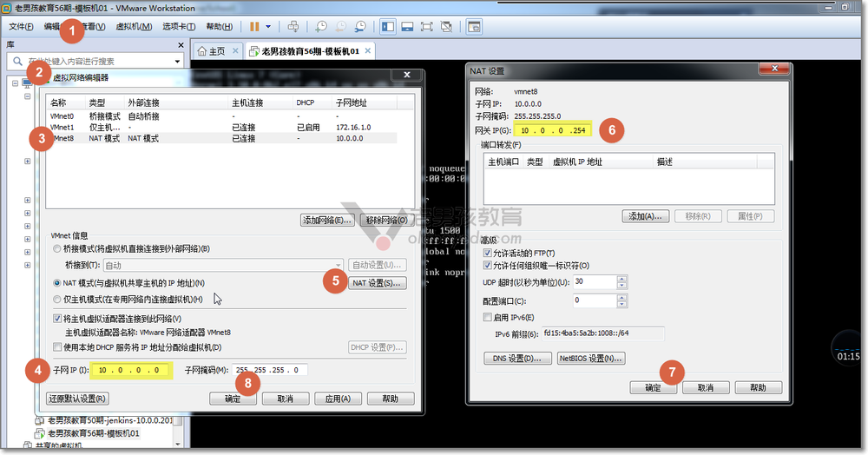Click the 添加网络 button
The height and width of the screenshot is (455, 868).
pos(327,221)
